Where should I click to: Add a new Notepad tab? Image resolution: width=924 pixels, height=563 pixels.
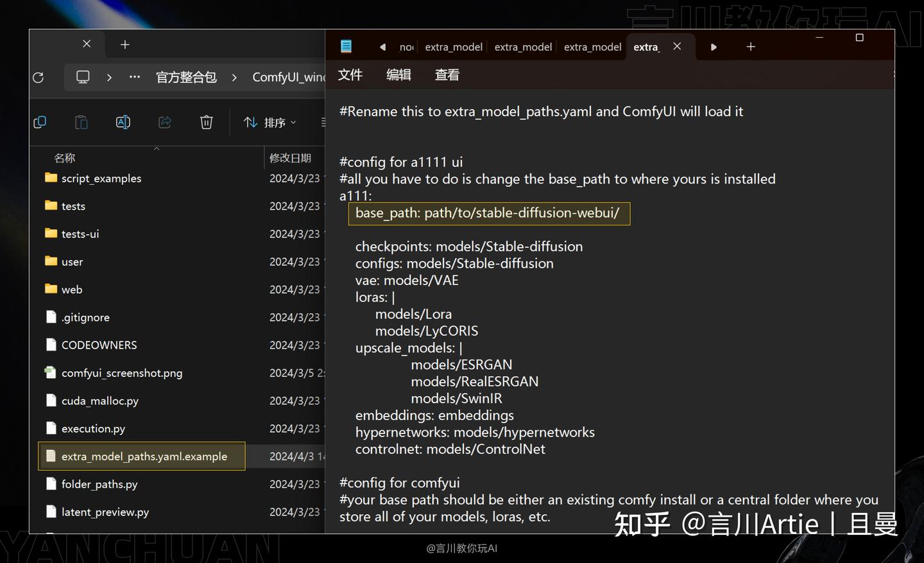pos(751,47)
